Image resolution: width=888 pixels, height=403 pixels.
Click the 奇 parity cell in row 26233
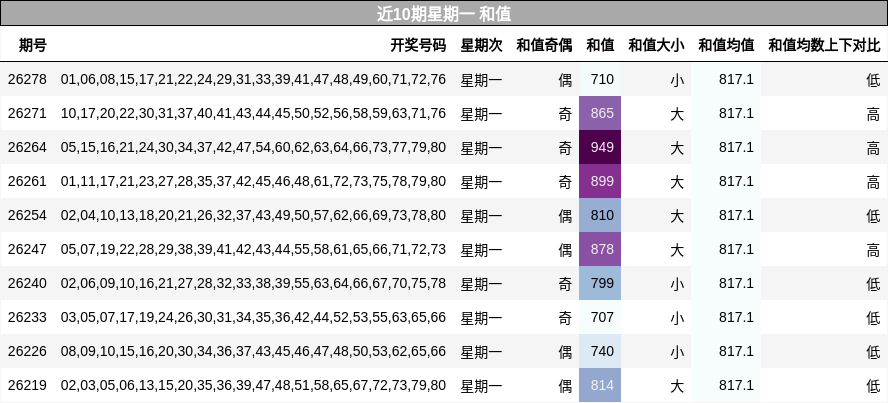tap(565, 318)
